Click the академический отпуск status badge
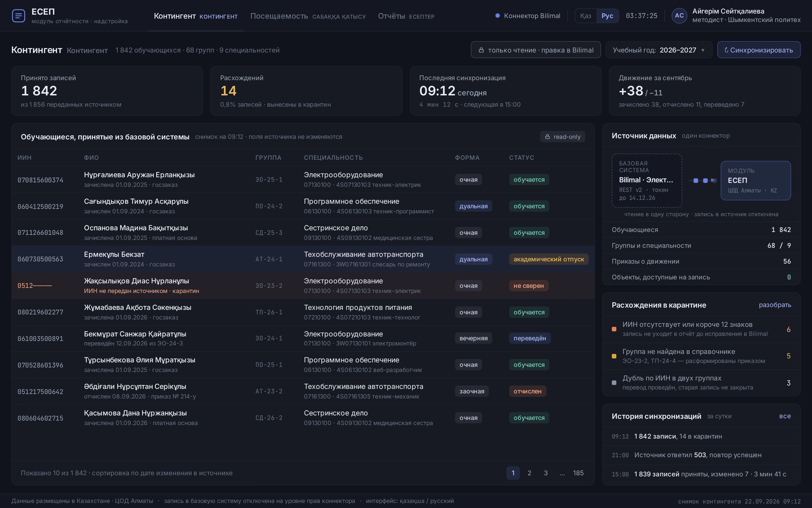Image resolution: width=812 pixels, height=508 pixels. click(x=549, y=259)
